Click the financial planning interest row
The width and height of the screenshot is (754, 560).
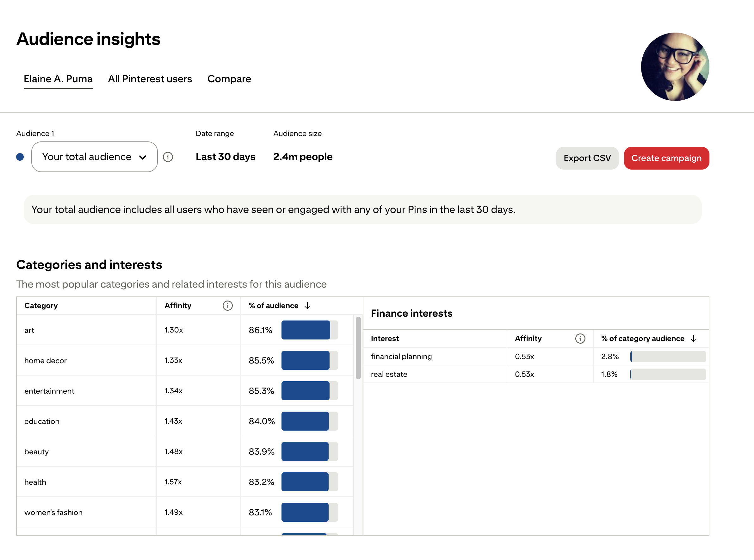[536, 357]
